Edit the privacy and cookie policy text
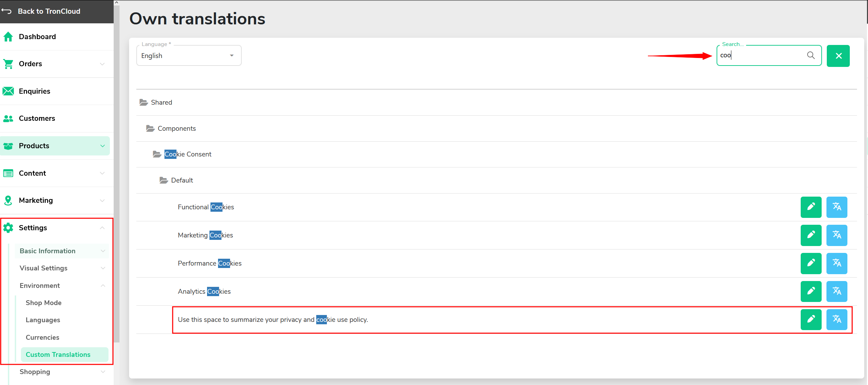The height and width of the screenshot is (385, 868). [811, 319]
